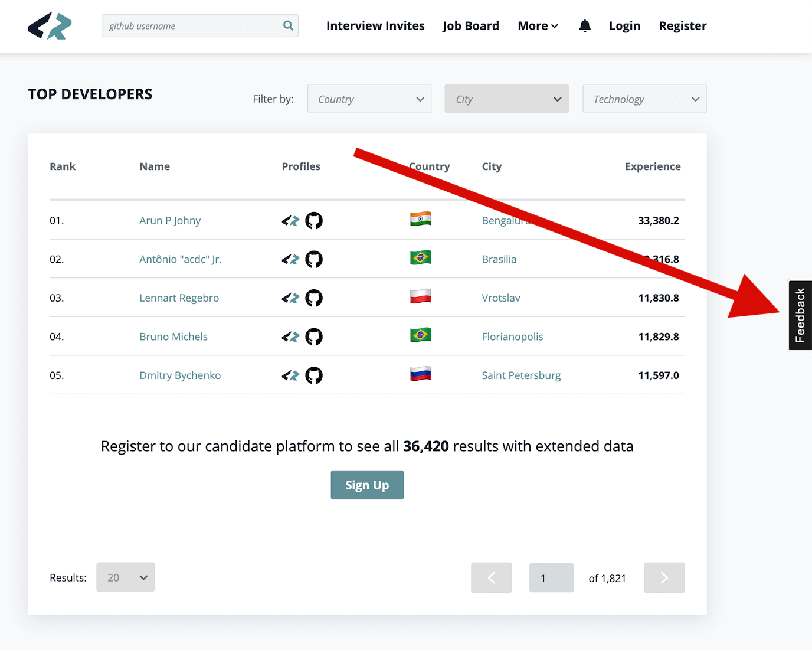Click Antônio "acdc" Jr.'s CodersRank profile icon

(290, 259)
